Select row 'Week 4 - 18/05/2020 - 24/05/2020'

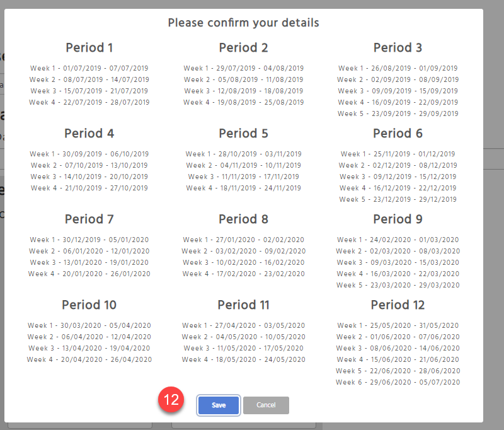click(243, 359)
